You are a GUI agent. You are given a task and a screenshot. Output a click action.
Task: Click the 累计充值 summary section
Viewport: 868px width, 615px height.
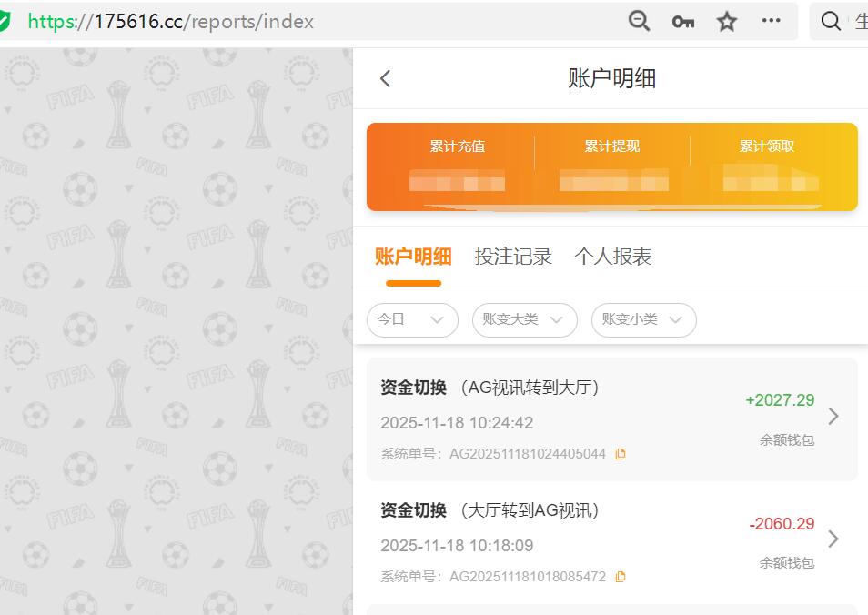[x=458, y=167]
